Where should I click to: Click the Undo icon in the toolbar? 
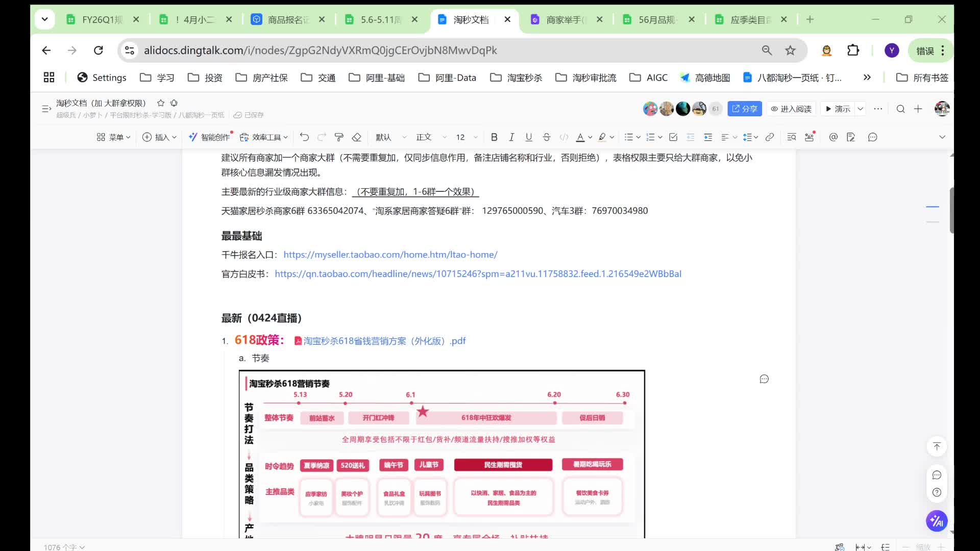305,137
